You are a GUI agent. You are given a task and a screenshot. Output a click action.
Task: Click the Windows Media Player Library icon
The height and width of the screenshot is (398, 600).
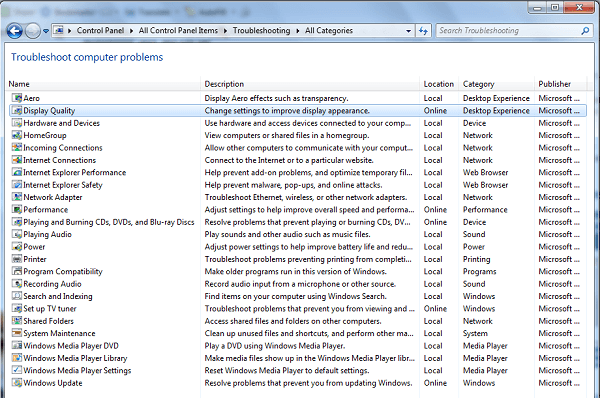[x=17, y=358]
